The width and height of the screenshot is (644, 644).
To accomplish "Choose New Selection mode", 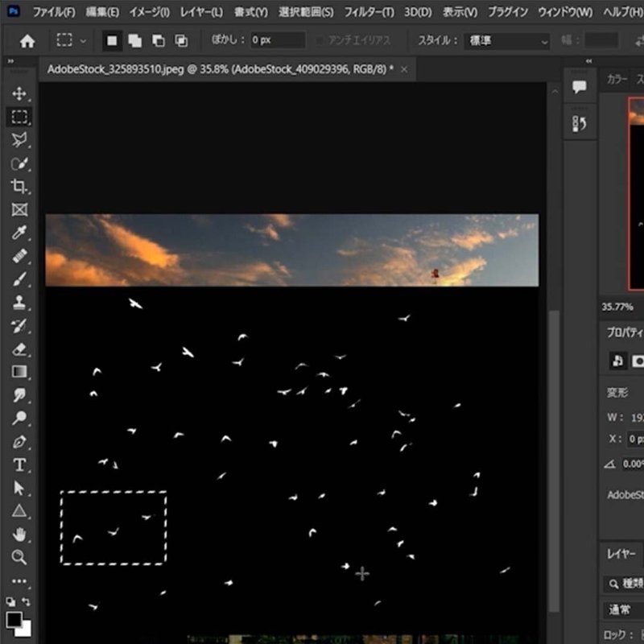I will [x=112, y=41].
